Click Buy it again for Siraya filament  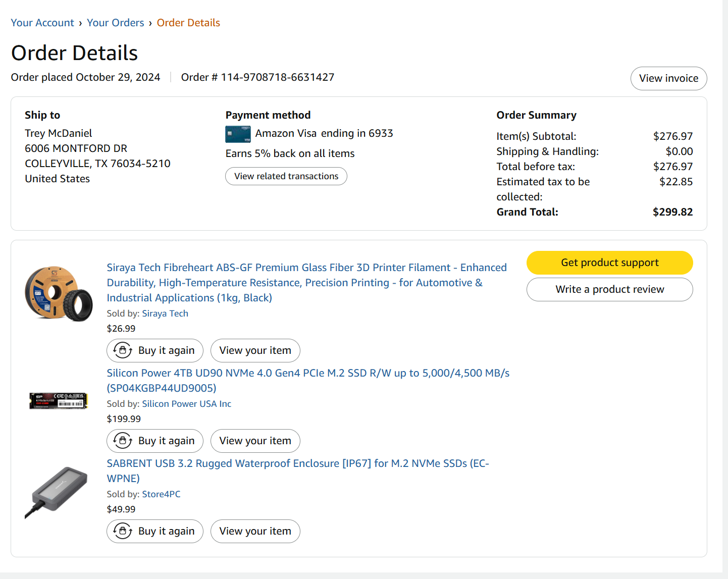(x=155, y=350)
